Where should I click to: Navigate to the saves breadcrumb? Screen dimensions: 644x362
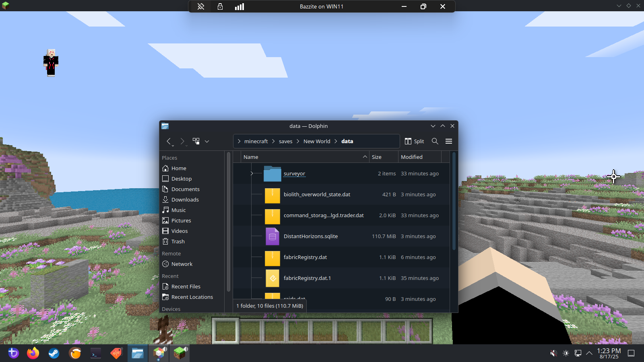tap(285, 141)
